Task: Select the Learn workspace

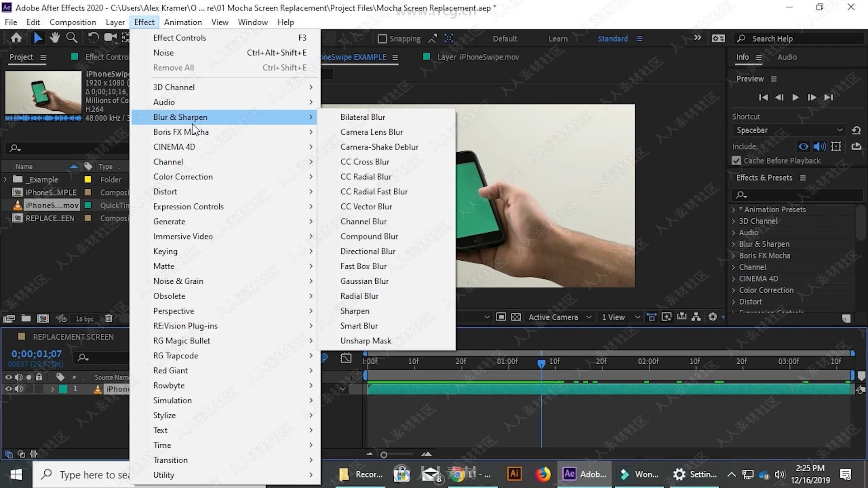Action: coord(558,39)
